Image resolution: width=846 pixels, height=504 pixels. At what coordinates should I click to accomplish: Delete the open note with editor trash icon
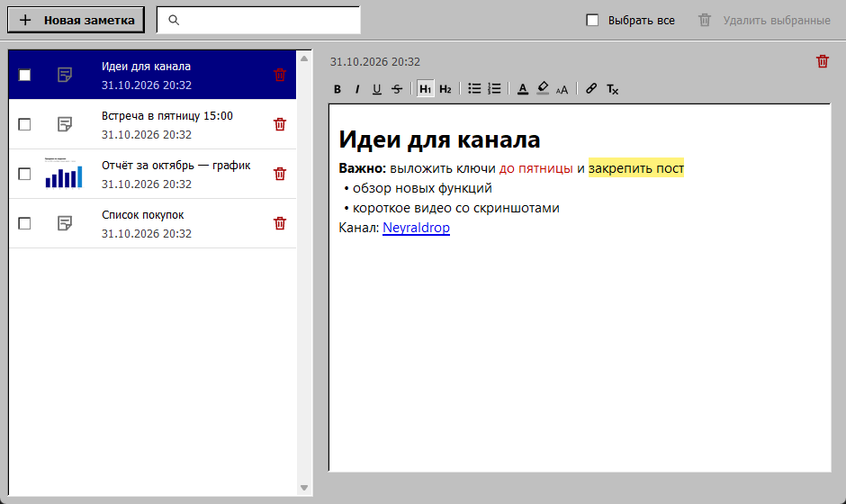[823, 61]
